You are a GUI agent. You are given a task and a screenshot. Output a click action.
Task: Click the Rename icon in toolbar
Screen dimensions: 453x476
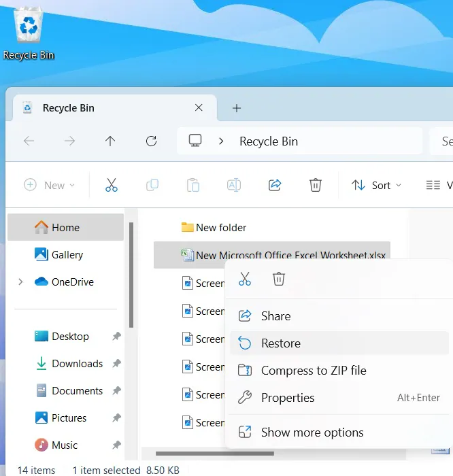[x=234, y=185]
